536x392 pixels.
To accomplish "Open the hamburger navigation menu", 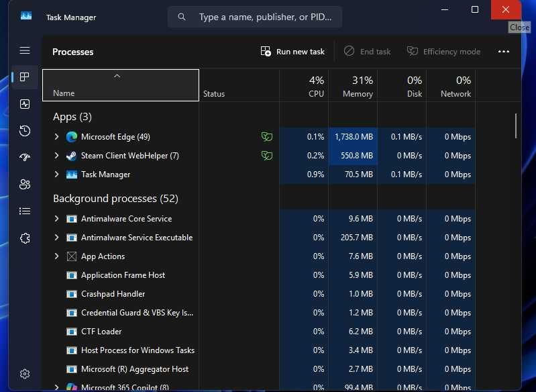I will [x=25, y=50].
